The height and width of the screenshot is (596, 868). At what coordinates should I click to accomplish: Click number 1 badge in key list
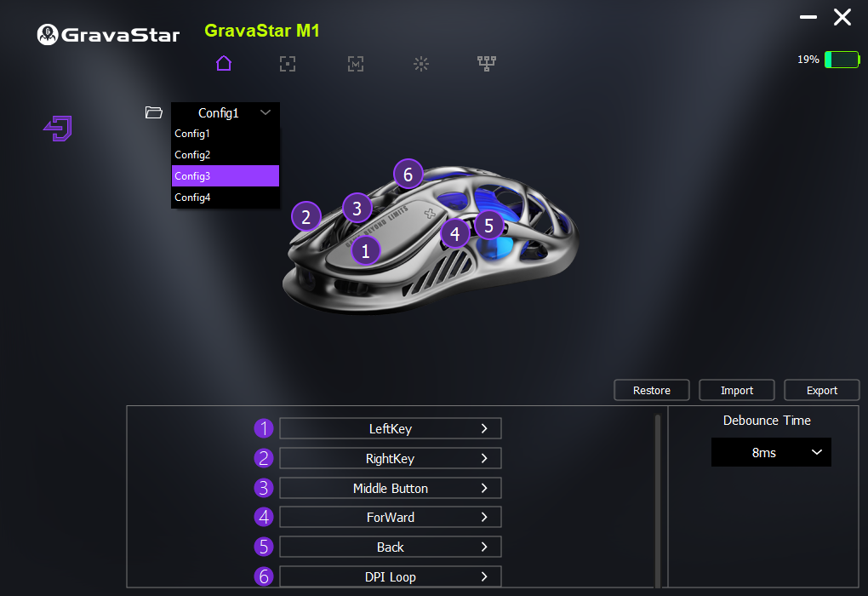[264, 428]
